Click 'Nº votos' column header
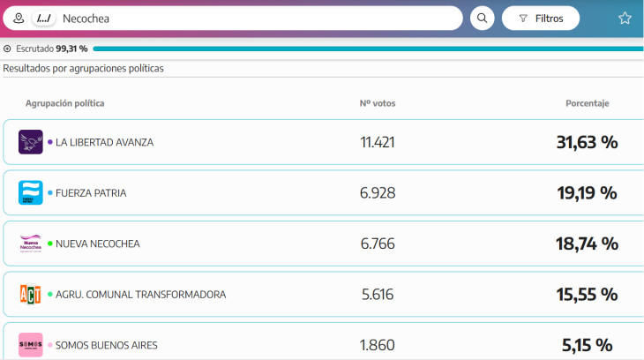644x360 pixels. [x=378, y=103]
